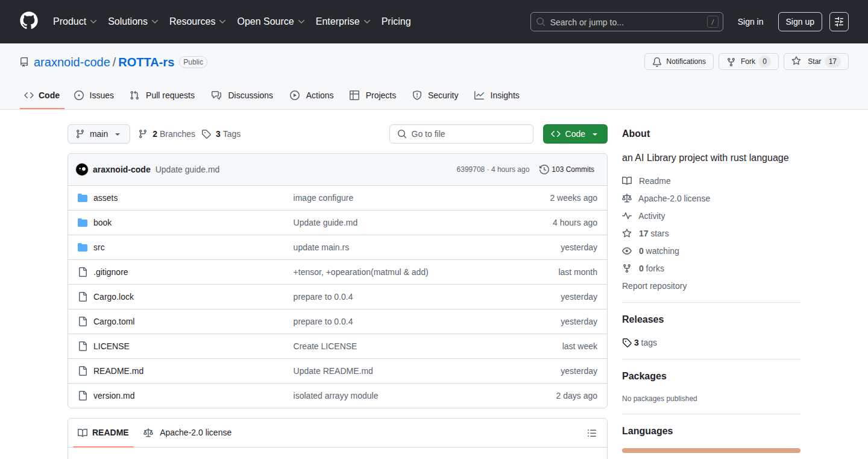
Task: Expand the Solutions menu
Action: 133,21
